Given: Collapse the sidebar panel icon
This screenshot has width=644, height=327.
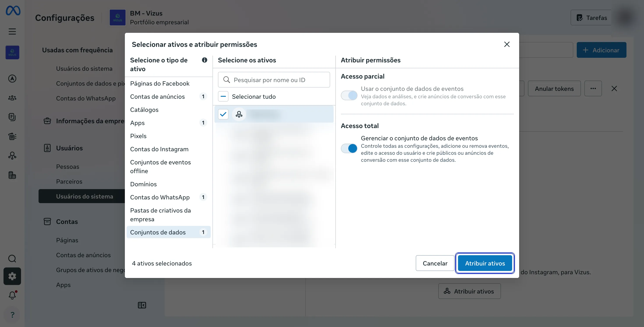Looking at the screenshot, I should [142, 305].
